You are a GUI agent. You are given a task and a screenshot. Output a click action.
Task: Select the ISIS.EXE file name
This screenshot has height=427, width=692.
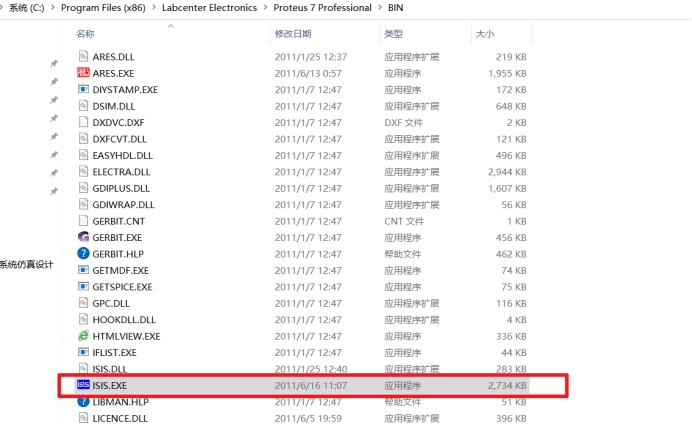[x=109, y=385]
